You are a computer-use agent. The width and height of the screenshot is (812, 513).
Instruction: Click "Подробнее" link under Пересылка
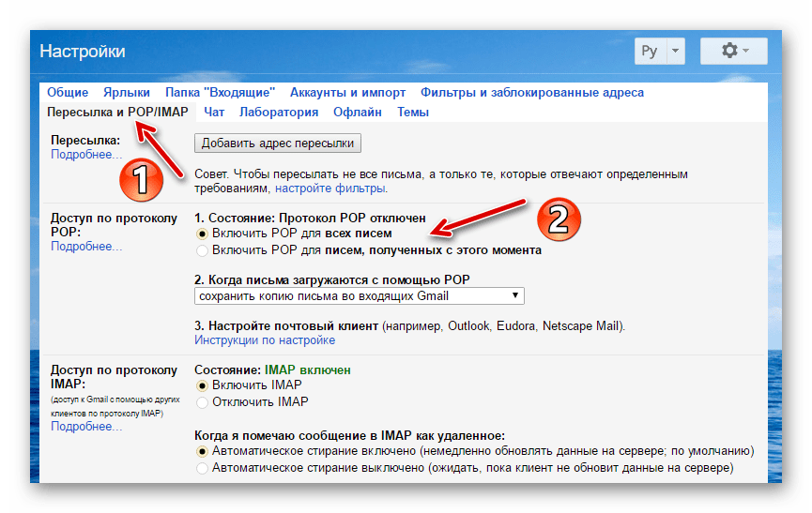[86, 155]
